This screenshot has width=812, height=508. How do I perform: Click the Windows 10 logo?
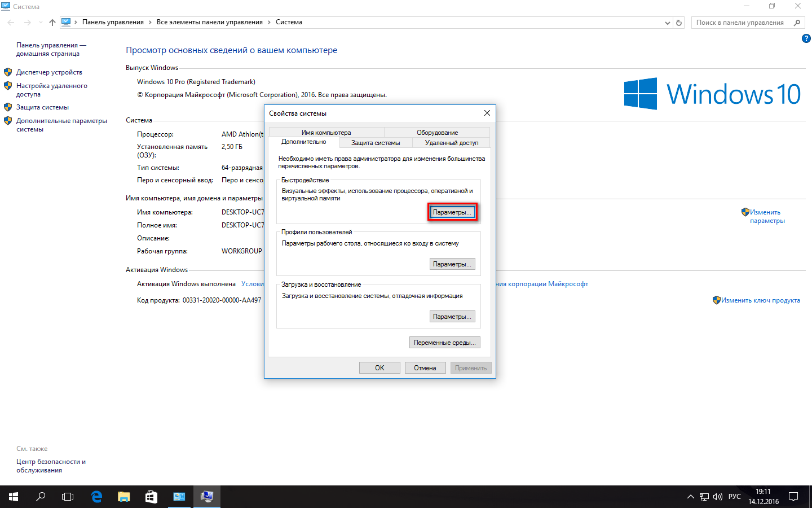click(x=712, y=94)
